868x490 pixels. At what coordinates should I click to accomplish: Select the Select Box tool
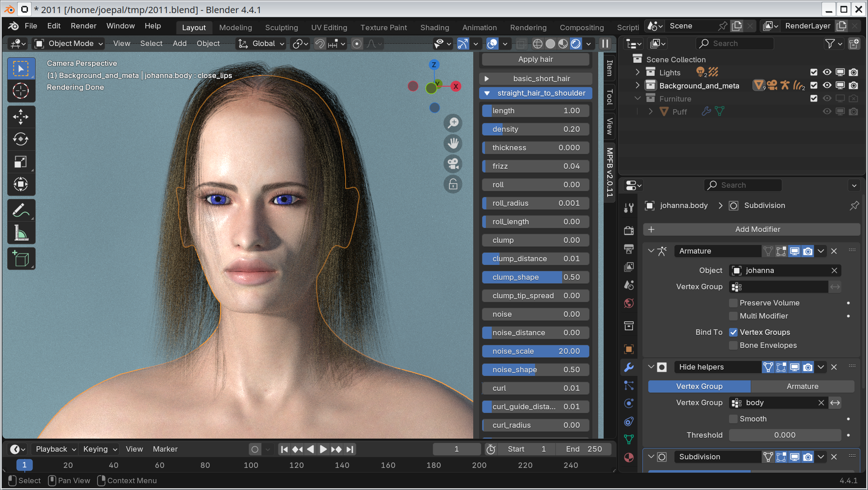pos(21,69)
